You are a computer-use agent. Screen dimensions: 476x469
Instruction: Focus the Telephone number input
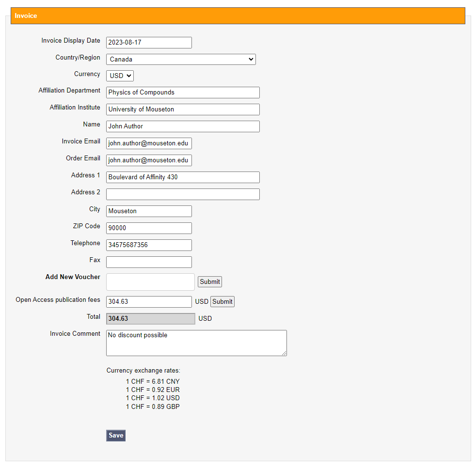(x=149, y=245)
